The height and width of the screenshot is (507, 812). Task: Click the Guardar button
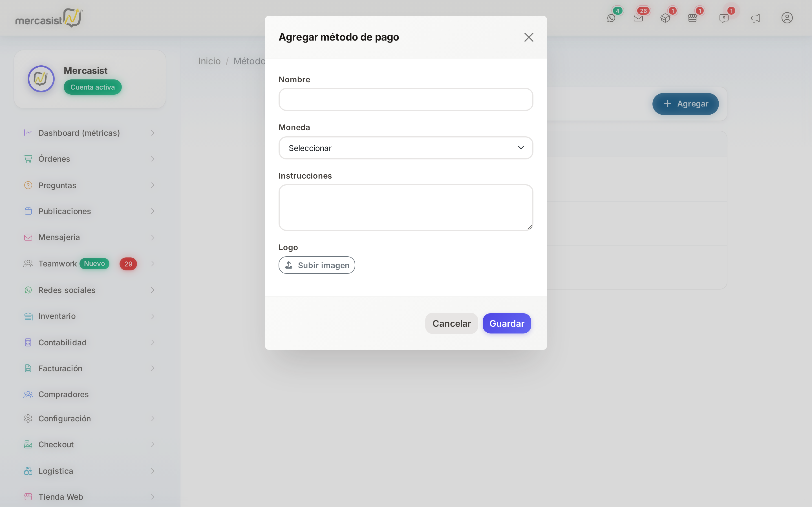click(x=507, y=323)
